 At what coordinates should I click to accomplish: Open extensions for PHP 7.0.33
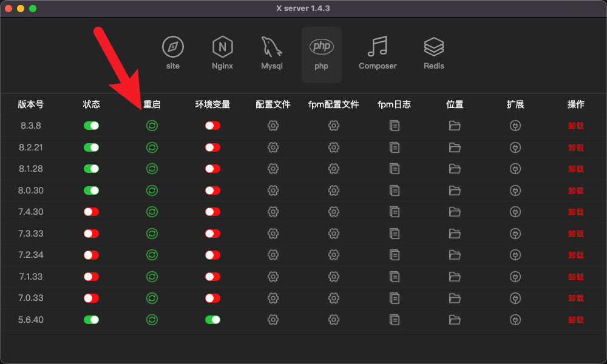pyautogui.click(x=515, y=298)
